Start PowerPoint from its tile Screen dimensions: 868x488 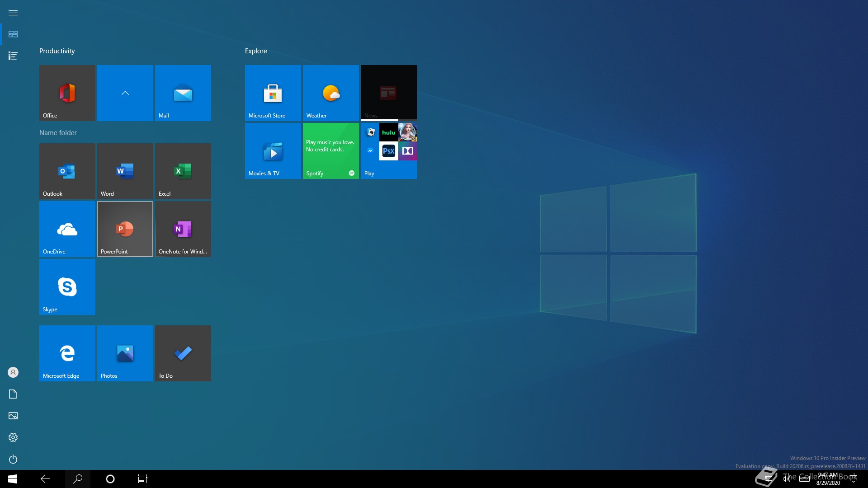[x=125, y=229]
